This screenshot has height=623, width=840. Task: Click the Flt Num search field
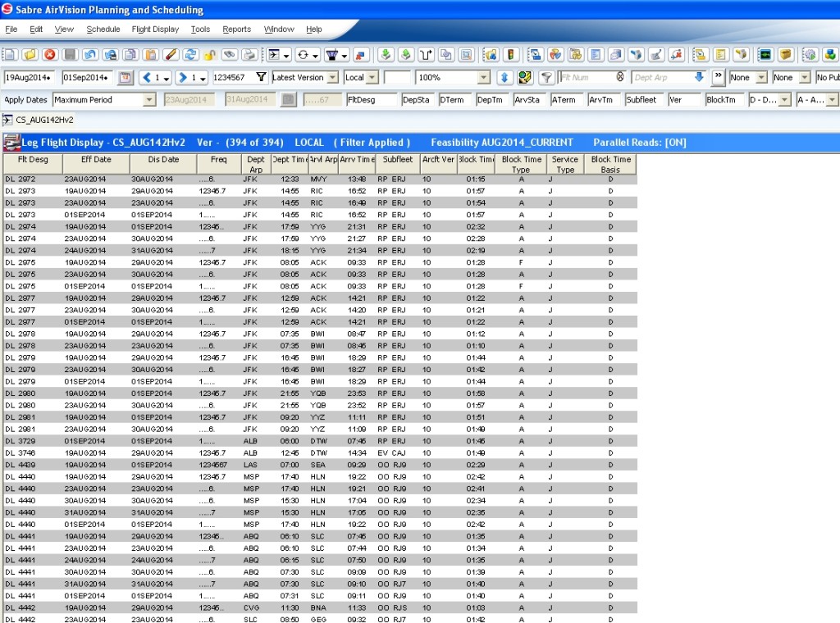[x=586, y=77]
